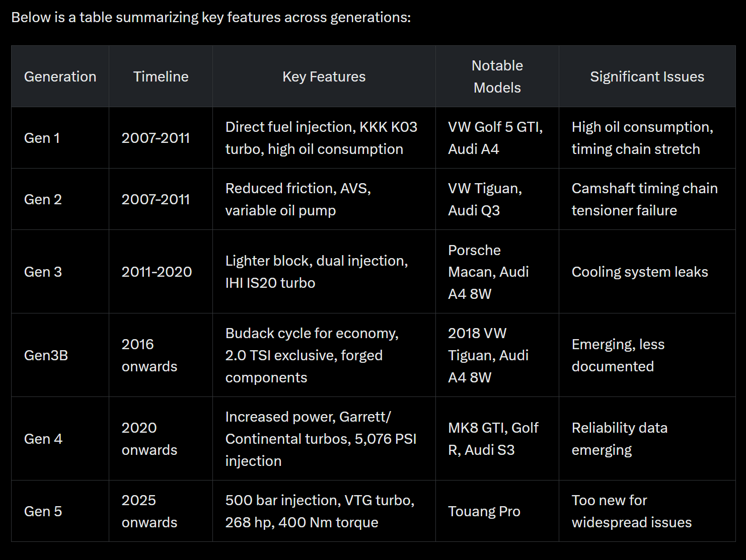The height and width of the screenshot is (560, 746).
Task: Select the Gen 5 row label
Action: pyautogui.click(x=43, y=511)
